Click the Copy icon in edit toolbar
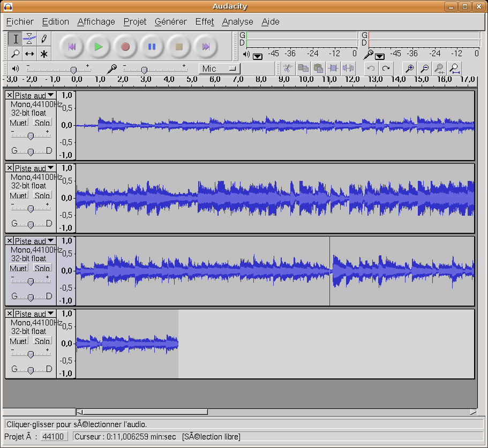The image size is (488, 448). point(303,68)
